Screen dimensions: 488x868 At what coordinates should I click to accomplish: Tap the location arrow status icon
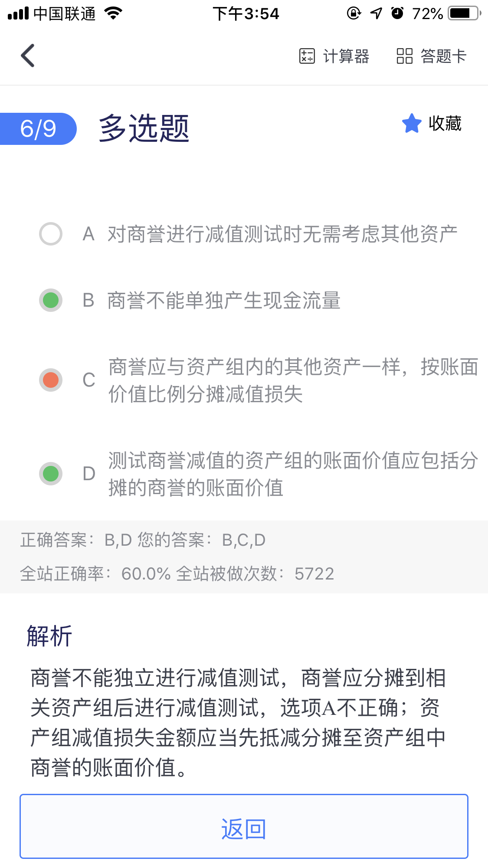376,13
